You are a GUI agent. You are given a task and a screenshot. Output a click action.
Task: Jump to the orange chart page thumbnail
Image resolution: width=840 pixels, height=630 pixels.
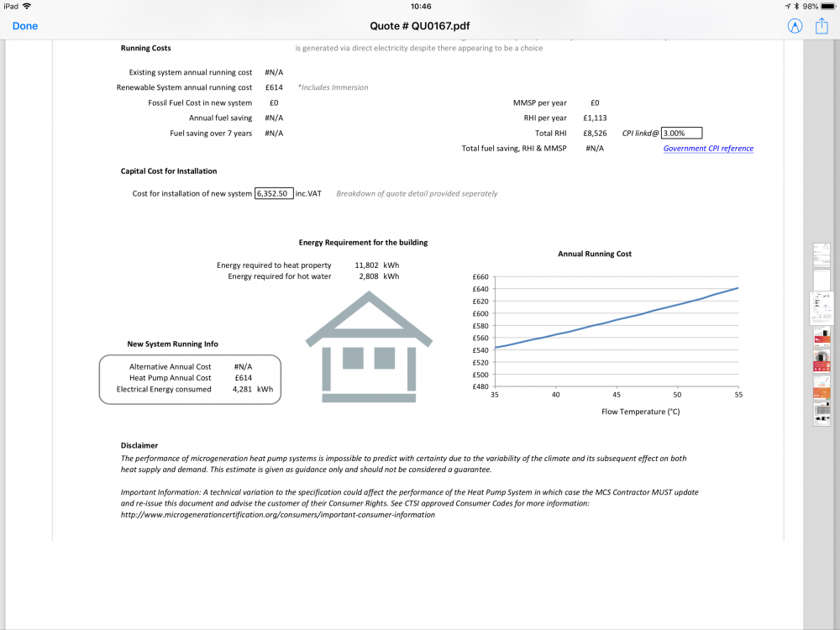pos(822,386)
